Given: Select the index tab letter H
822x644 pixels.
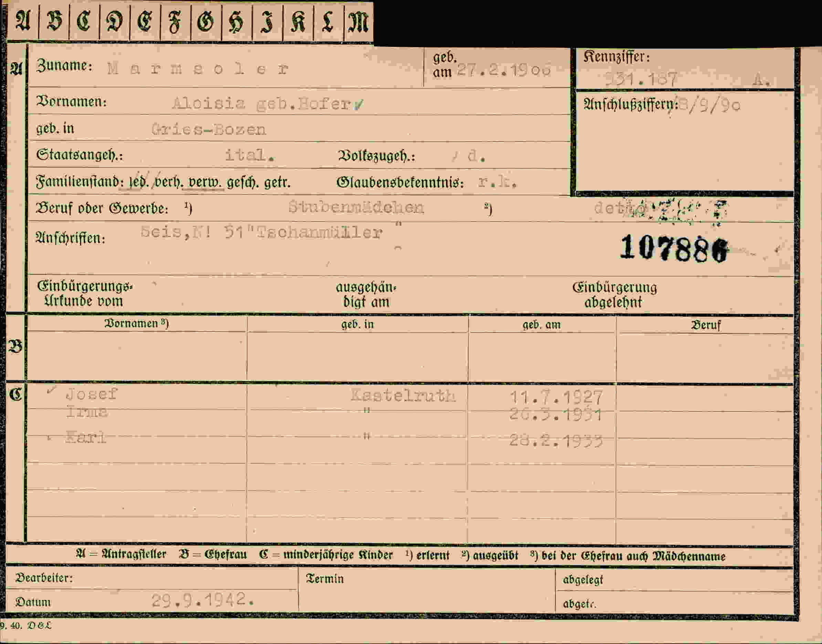Looking at the screenshot, I should pyautogui.click(x=236, y=22).
